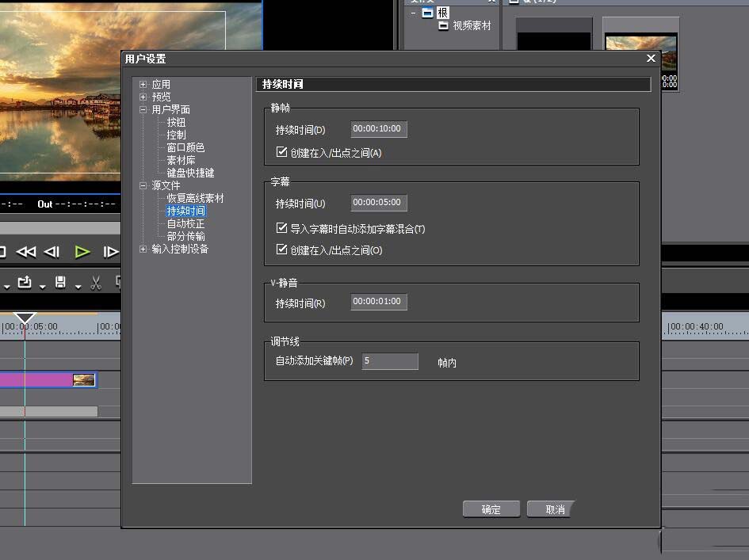Click the previous frame step icon
This screenshot has height=560, width=749.
pyautogui.click(x=51, y=251)
